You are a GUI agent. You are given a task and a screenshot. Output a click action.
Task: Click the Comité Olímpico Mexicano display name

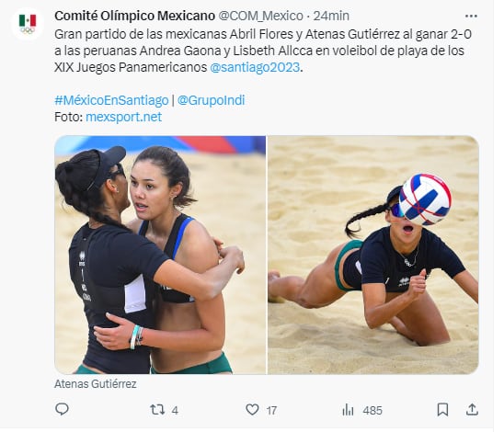[134, 16]
